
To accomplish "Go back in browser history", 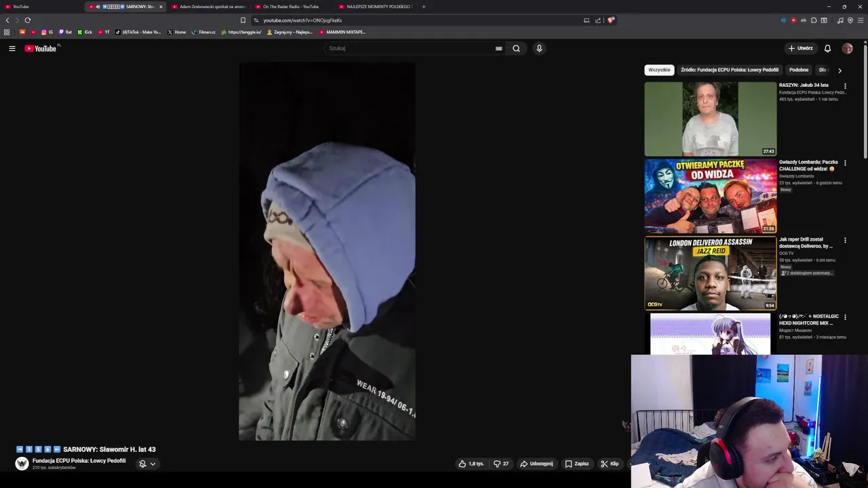I will point(7,20).
